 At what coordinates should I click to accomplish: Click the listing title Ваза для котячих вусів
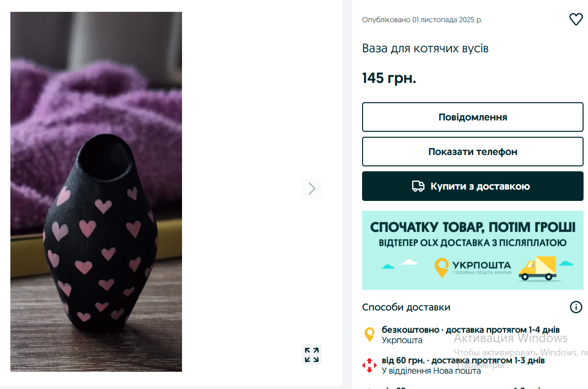coord(425,48)
